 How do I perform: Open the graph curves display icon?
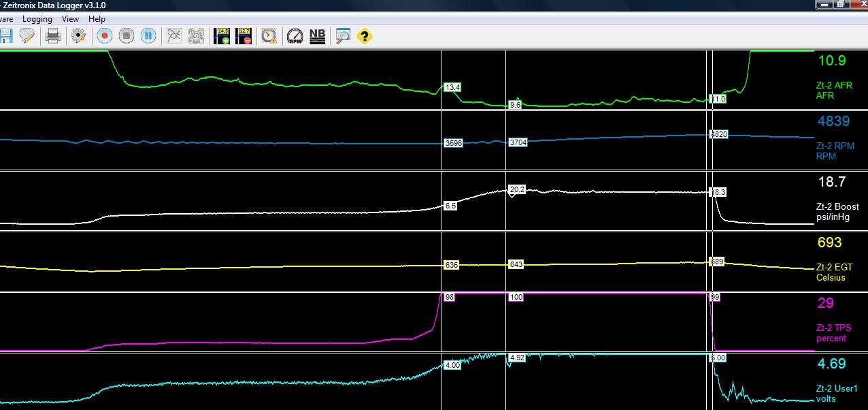point(173,35)
